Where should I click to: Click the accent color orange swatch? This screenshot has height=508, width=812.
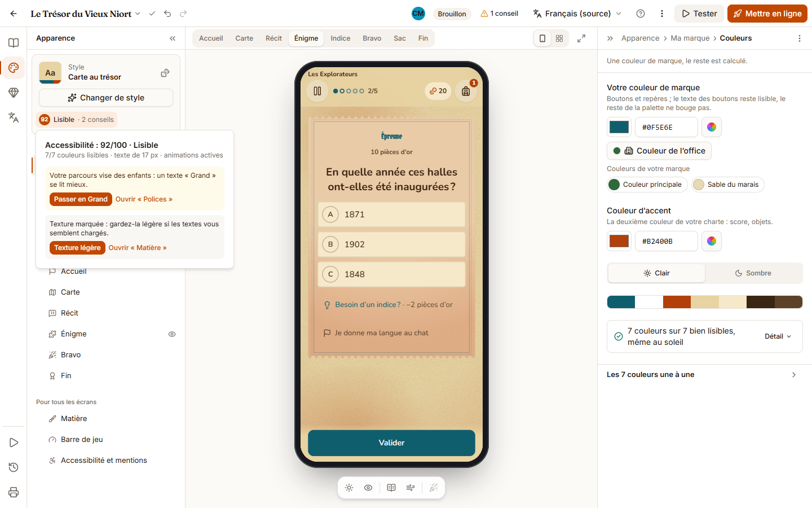(619, 241)
